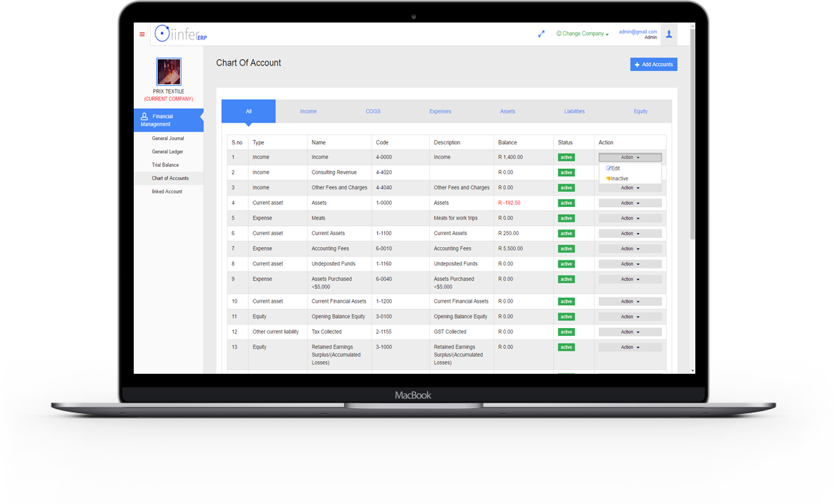
Task: Open Action dropdown for Tax Collected row
Action: point(631,332)
